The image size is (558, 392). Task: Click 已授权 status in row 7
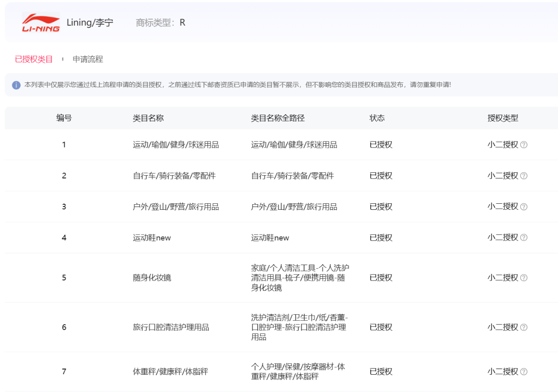tap(381, 372)
